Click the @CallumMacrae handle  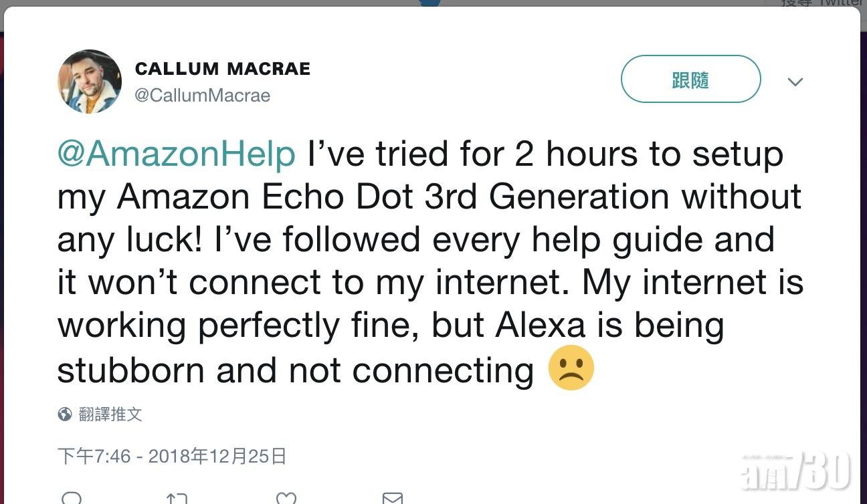pyautogui.click(x=202, y=96)
